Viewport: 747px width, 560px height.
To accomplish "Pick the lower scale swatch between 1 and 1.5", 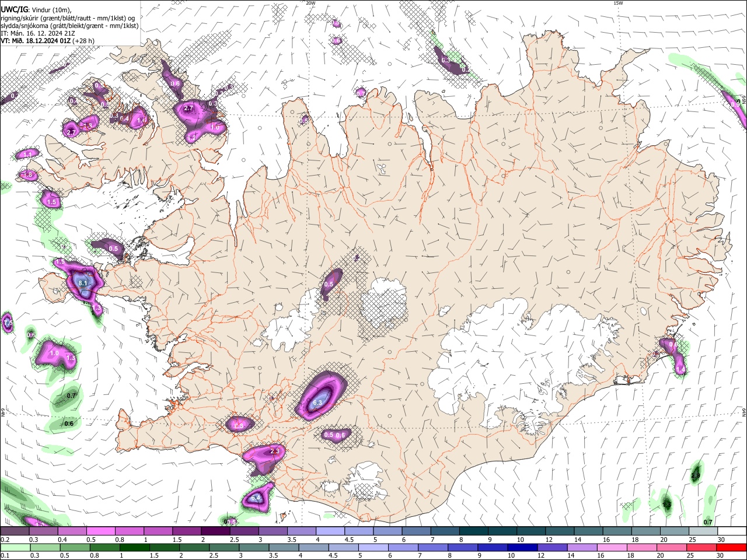I will pos(134,548).
